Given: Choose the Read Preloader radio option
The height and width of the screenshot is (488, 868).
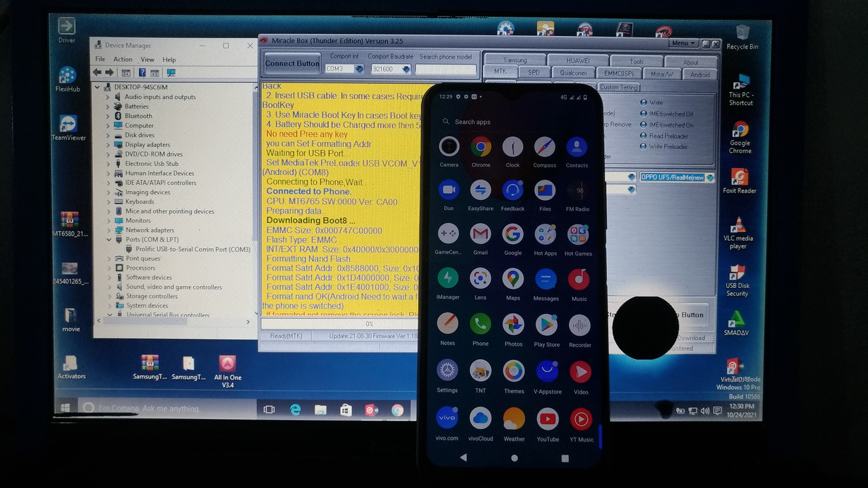Looking at the screenshot, I should pos(644,136).
